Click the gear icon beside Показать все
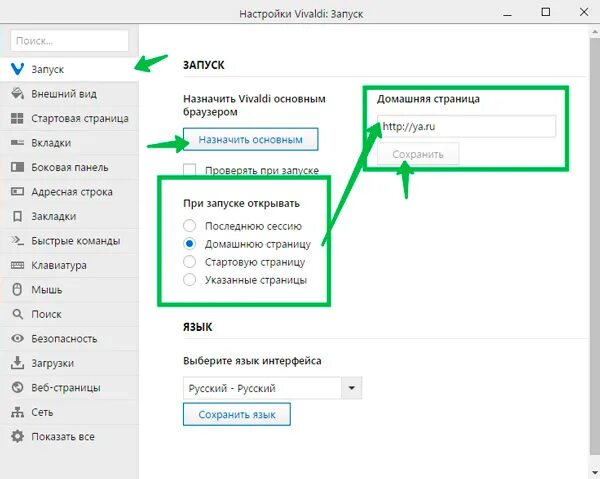This screenshot has width=600, height=479. [x=17, y=437]
